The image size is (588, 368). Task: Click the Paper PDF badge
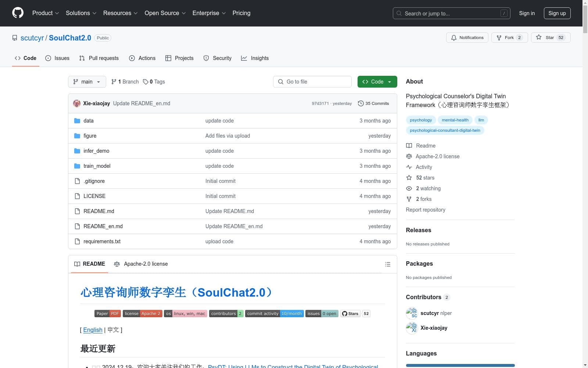coord(108,314)
